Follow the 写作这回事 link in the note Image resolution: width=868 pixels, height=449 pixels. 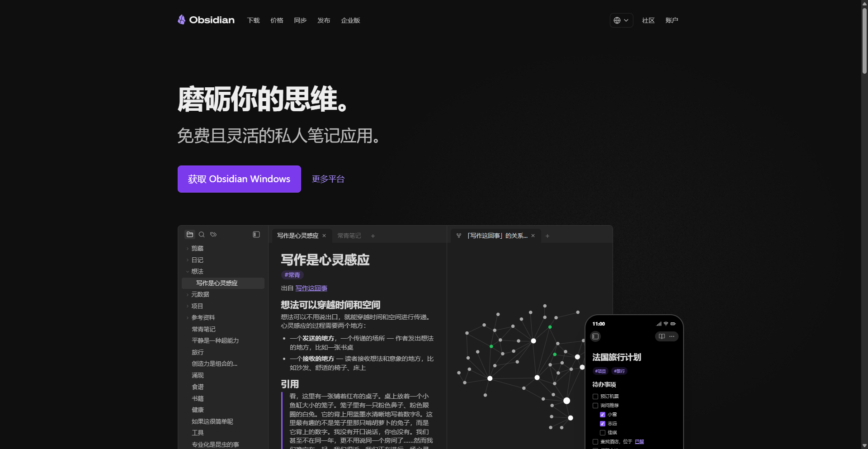[311, 288]
